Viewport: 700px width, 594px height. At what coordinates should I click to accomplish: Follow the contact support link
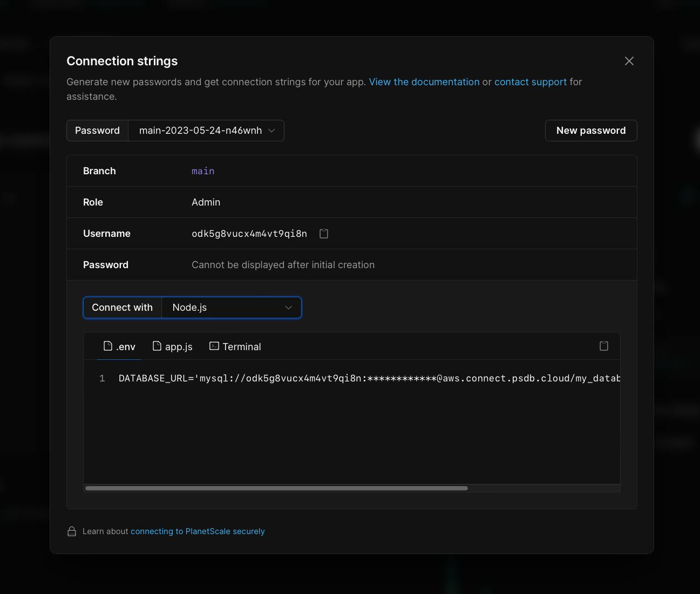coord(530,82)
